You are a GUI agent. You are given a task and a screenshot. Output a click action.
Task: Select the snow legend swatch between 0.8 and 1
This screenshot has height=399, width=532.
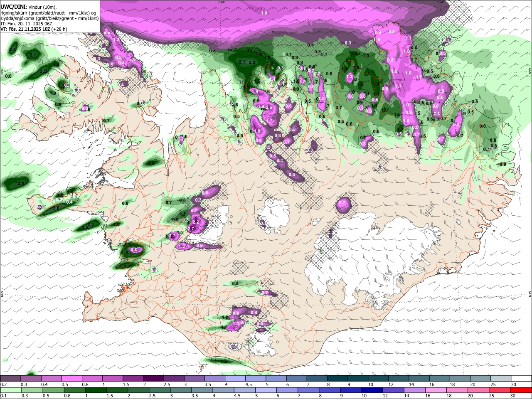92,378
